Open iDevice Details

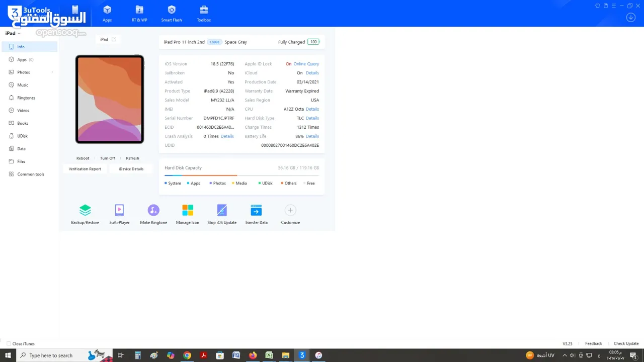(x=131, y=169)
